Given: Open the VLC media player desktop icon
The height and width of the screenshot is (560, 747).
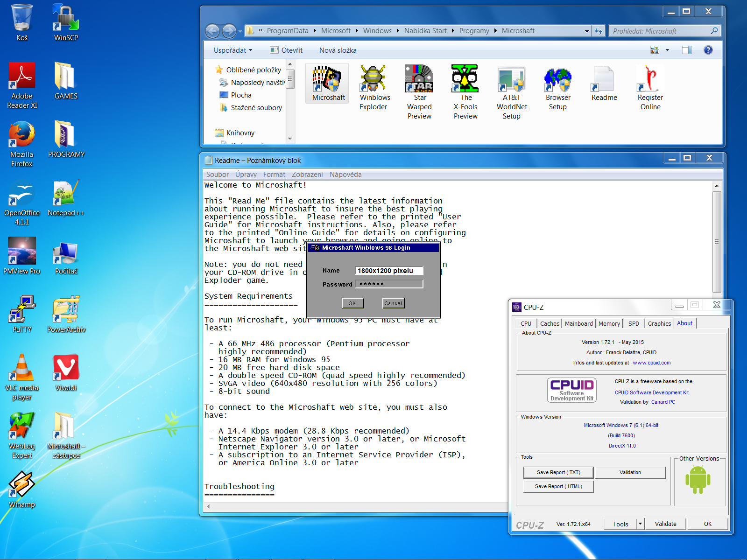Looking at the screenshot, I should (x=21, y=369).
